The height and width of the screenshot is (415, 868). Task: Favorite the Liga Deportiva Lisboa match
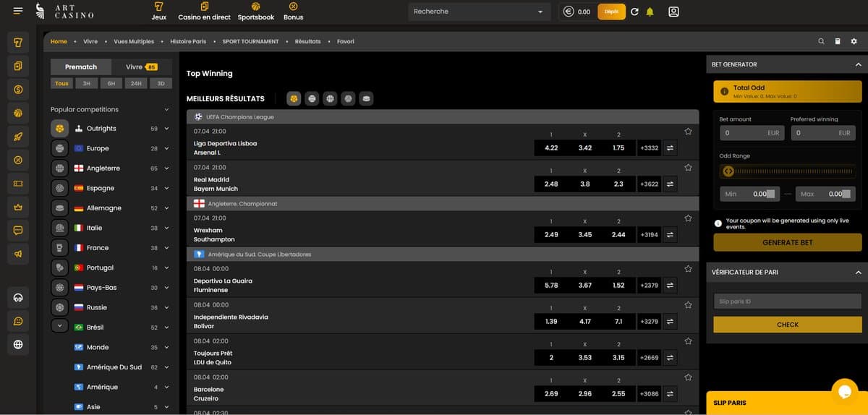pyautogui.click(x=688, y=132)
